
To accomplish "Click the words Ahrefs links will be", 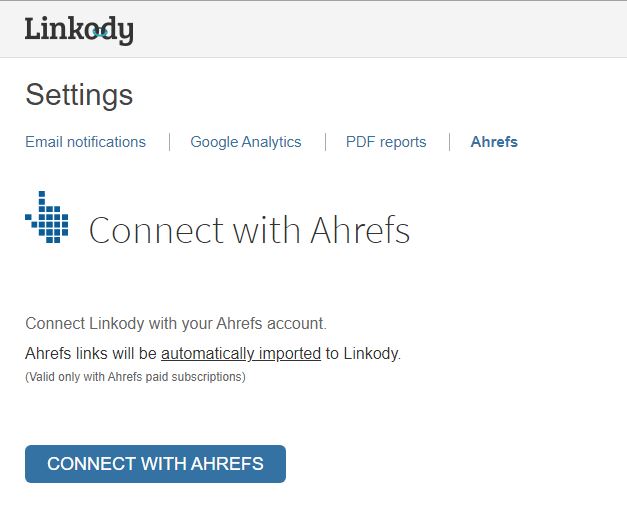I will [x=91, y=353].
